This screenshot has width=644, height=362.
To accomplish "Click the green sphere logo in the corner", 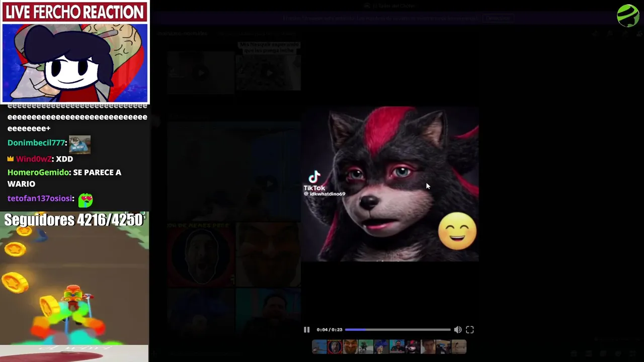I will 628,16.
